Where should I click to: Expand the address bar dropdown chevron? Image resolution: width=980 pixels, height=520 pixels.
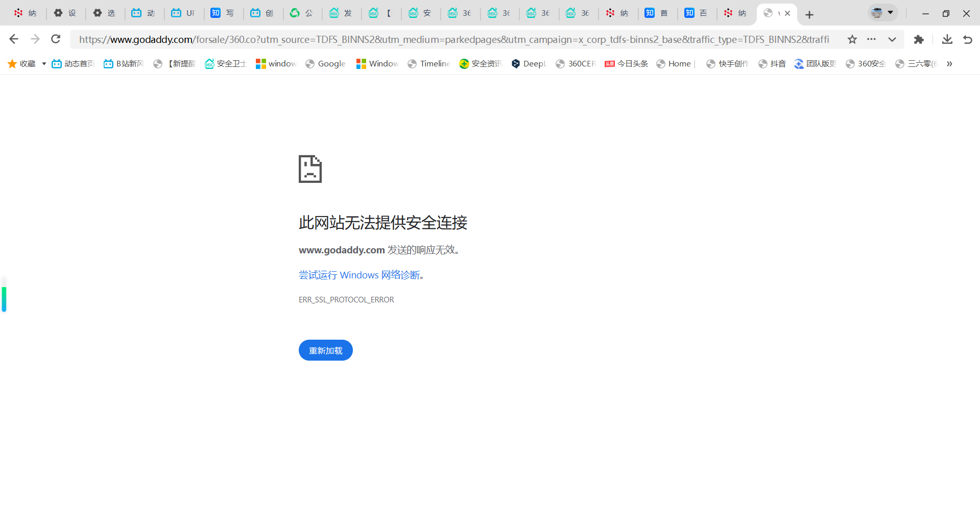892,39
